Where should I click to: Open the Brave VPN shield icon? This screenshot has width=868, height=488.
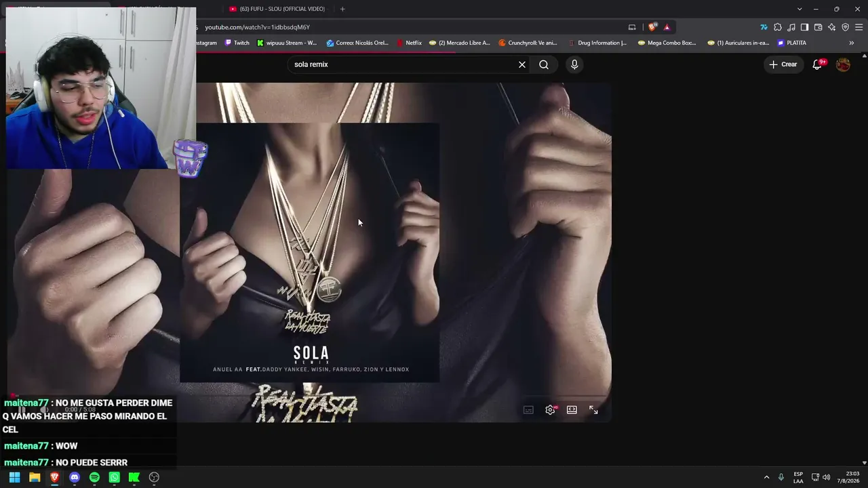pyautogui.click(x=845, y=27)
